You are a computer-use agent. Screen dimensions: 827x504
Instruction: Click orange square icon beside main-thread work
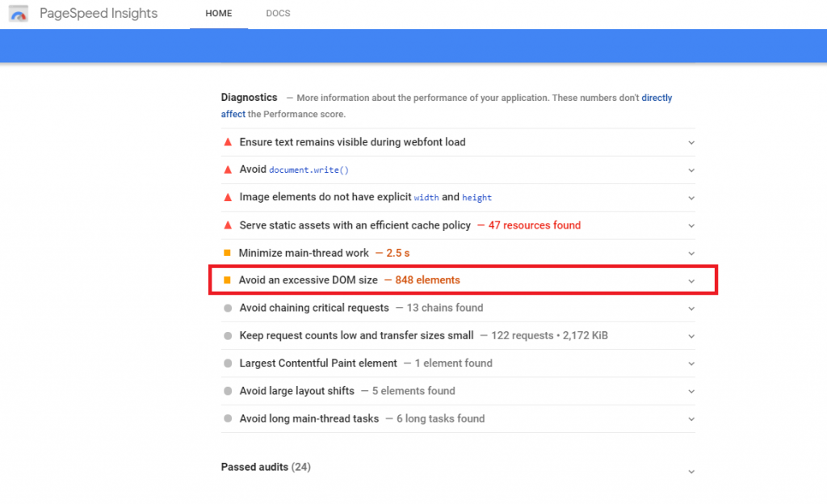(x=228, y=253)
